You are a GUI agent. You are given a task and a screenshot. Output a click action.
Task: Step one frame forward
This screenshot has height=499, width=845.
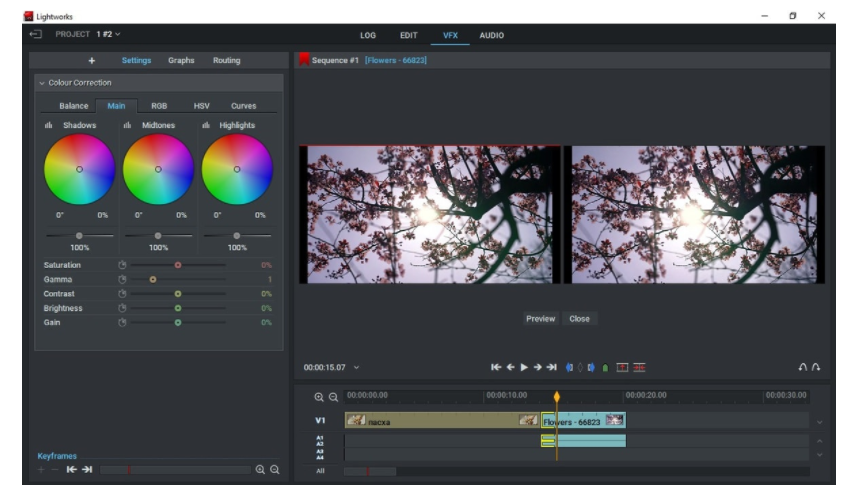click(x=537, y=367)
